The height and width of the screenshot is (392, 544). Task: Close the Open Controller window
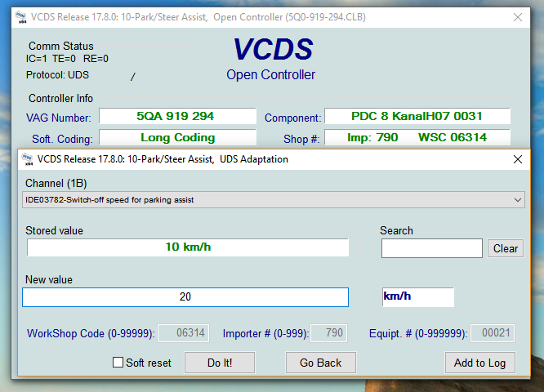(517, 16)
